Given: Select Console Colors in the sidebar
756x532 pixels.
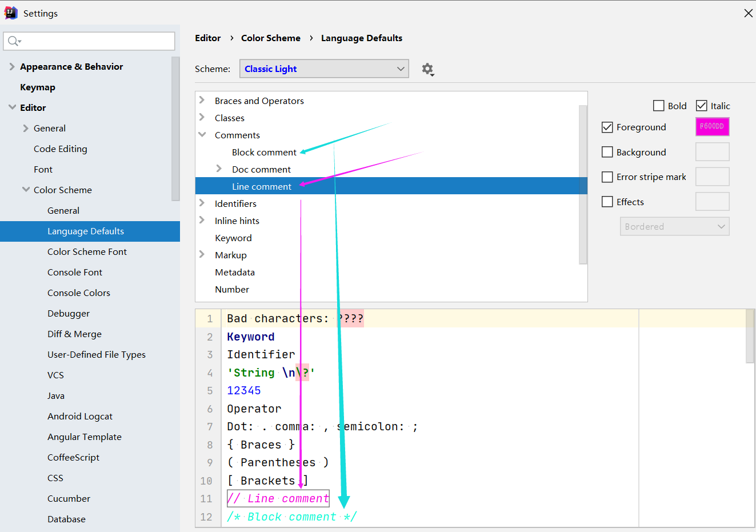Looking at the screenshot, I should tap(79, 293).
